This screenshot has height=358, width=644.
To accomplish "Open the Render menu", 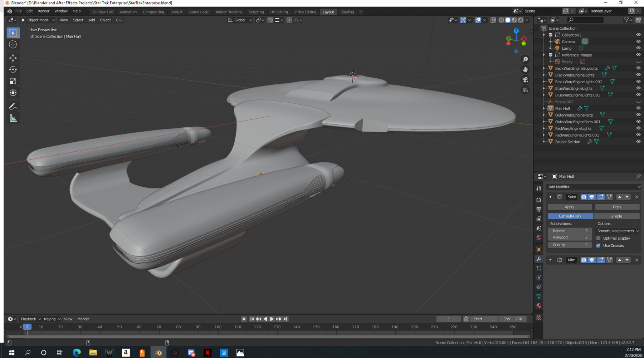I will (43, 11).
